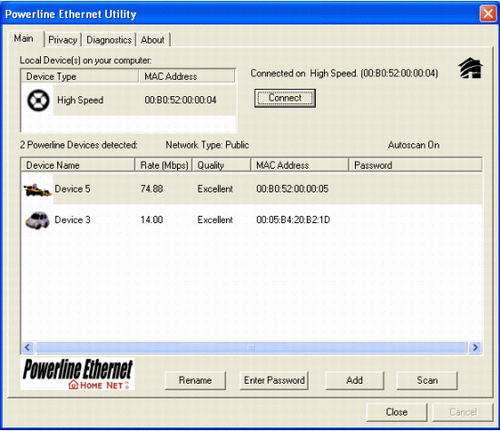Open the Enter Password dialog
500x431 pixels.
274,380
